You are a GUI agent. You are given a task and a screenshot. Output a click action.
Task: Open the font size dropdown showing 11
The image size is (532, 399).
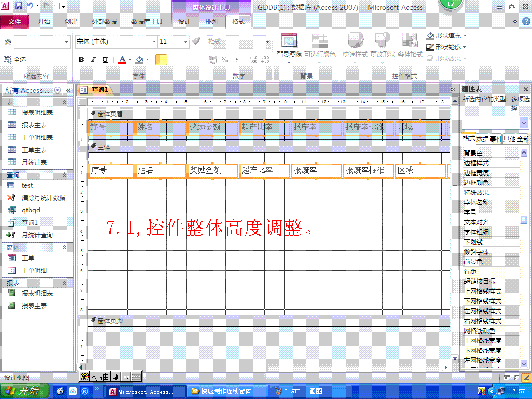pos(185,42)
